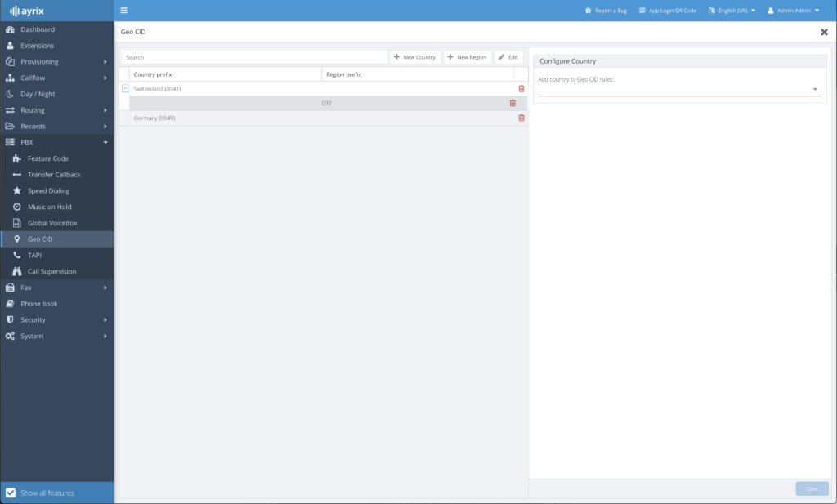Click the PBX server icon

(x=10, y=142)
